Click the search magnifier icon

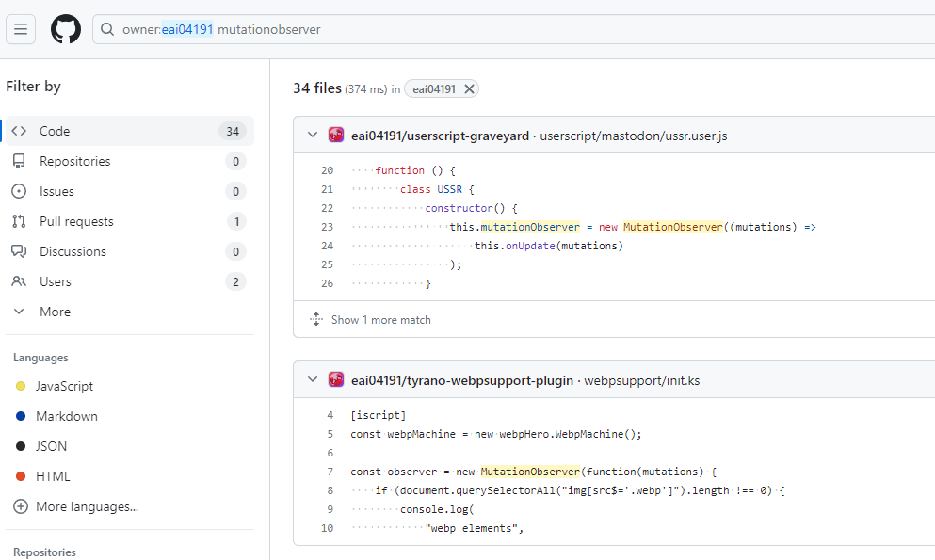pos(107,29)
